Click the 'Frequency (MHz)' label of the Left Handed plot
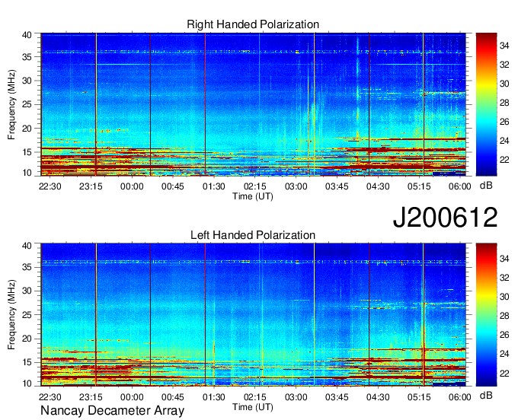The image size is (518, 420). tap(11, 315)
